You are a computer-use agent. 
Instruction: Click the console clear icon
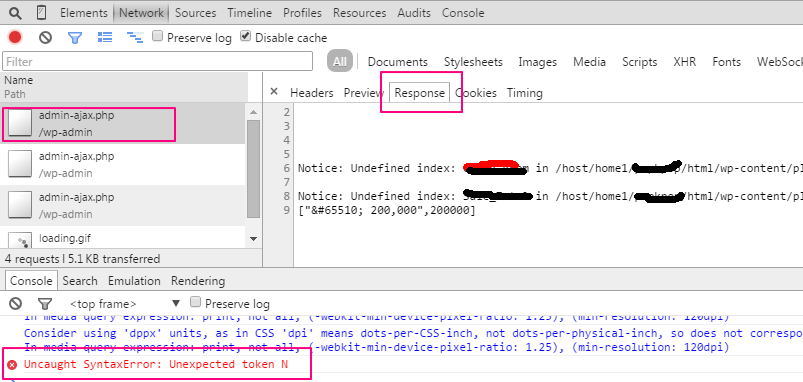(16, 303)
